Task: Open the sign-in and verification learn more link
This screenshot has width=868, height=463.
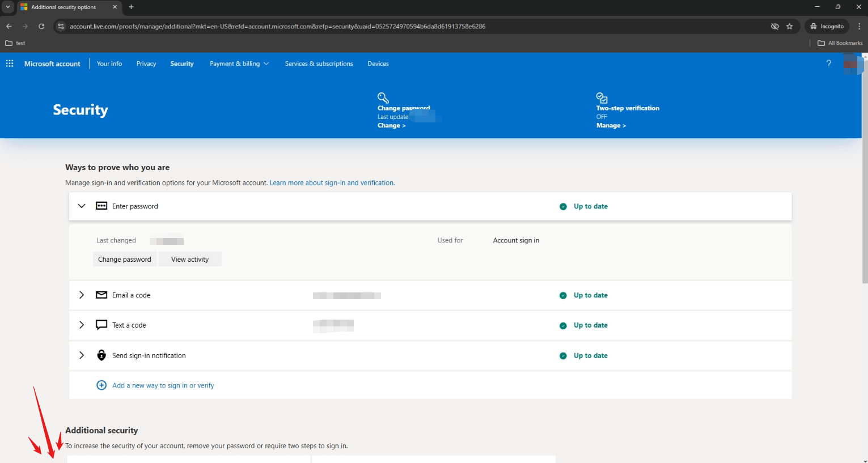Action: (x=332, y=182)
